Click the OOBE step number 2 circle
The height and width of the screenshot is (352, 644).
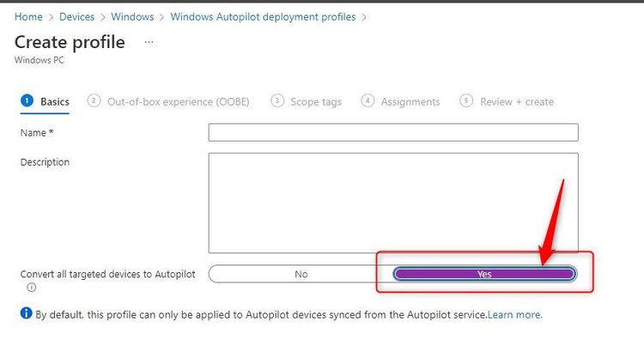pyautogui.click(x=94, y=101)
